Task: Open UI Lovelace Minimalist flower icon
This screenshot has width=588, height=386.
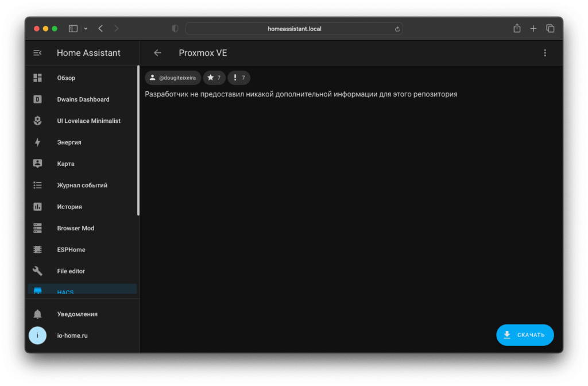Action: pos(37,121)
